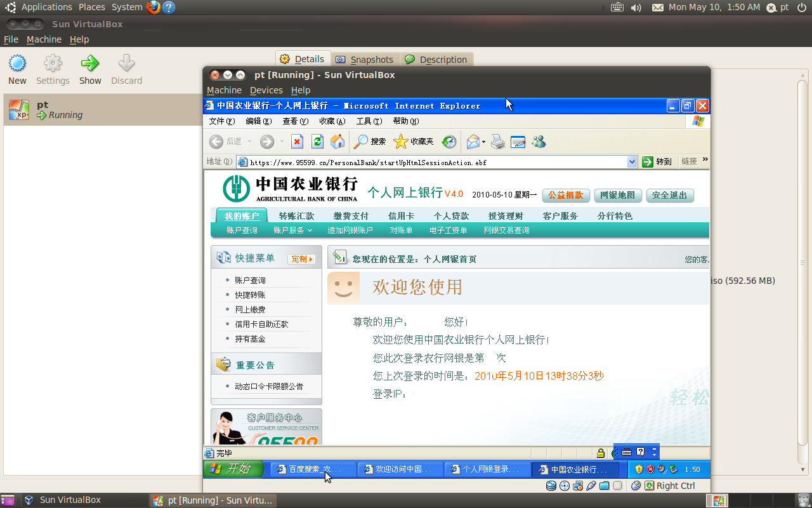
Task: Click the 转到 Go button
Action: click(x=657, y=162)
